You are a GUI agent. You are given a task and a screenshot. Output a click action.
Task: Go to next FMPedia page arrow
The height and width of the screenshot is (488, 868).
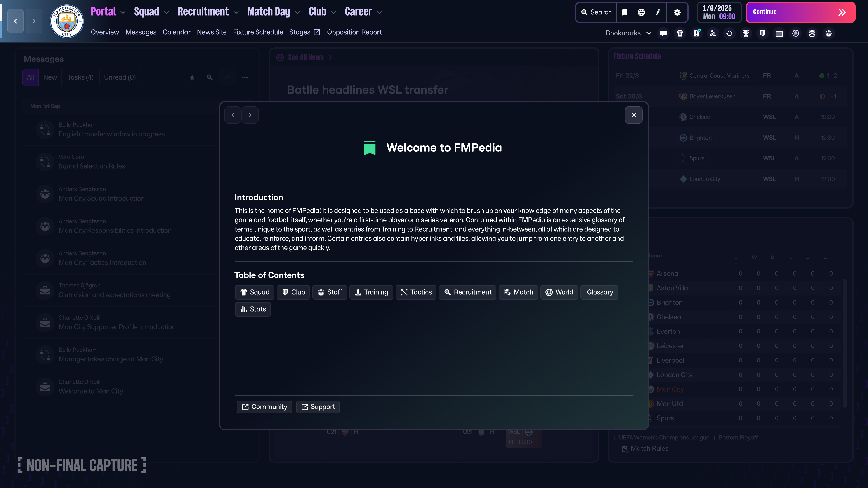click(250, 115)
